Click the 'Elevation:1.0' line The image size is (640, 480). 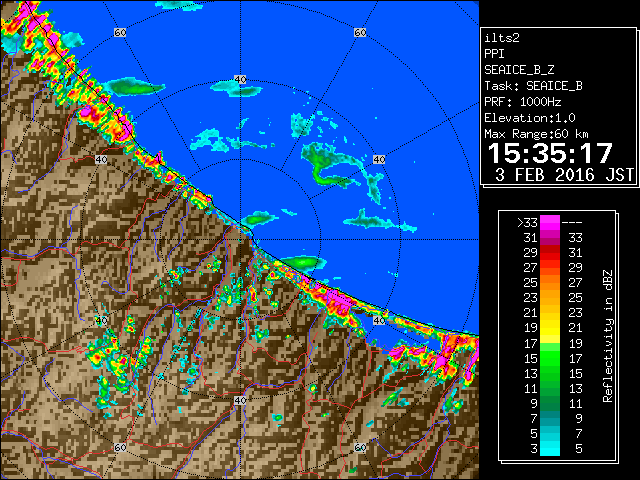530,118
